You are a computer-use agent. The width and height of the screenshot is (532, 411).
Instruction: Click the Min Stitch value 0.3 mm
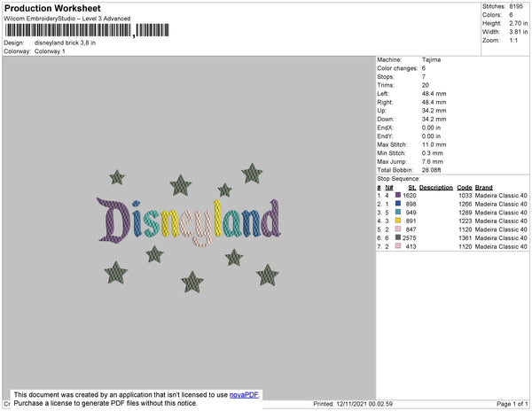coord(433,153)
